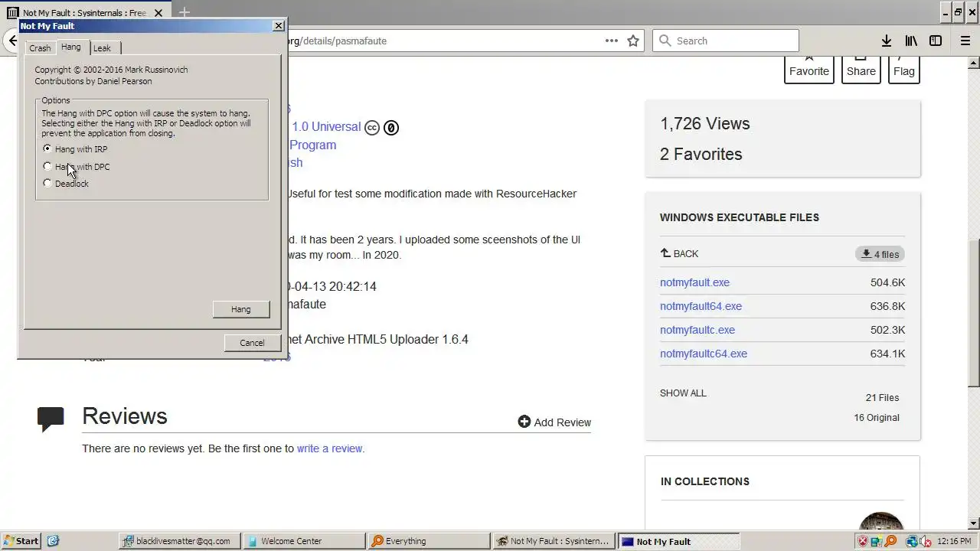Select the Hang tab in Not My Fault
The height and width of the screenshot is (551, 980).
point(71,47)
